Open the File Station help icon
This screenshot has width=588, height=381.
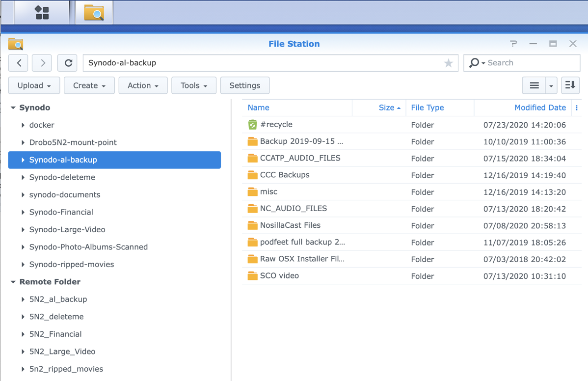click(x=513, y=44)
